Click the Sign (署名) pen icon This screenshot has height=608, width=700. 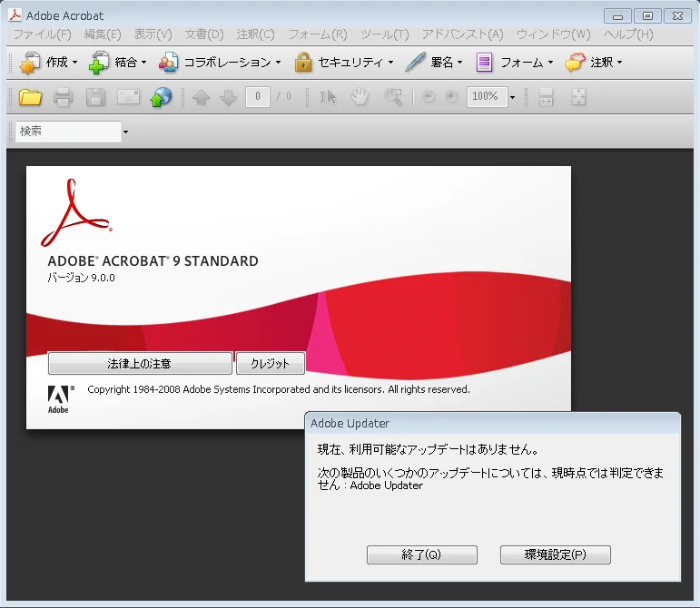tap(415, 62)
